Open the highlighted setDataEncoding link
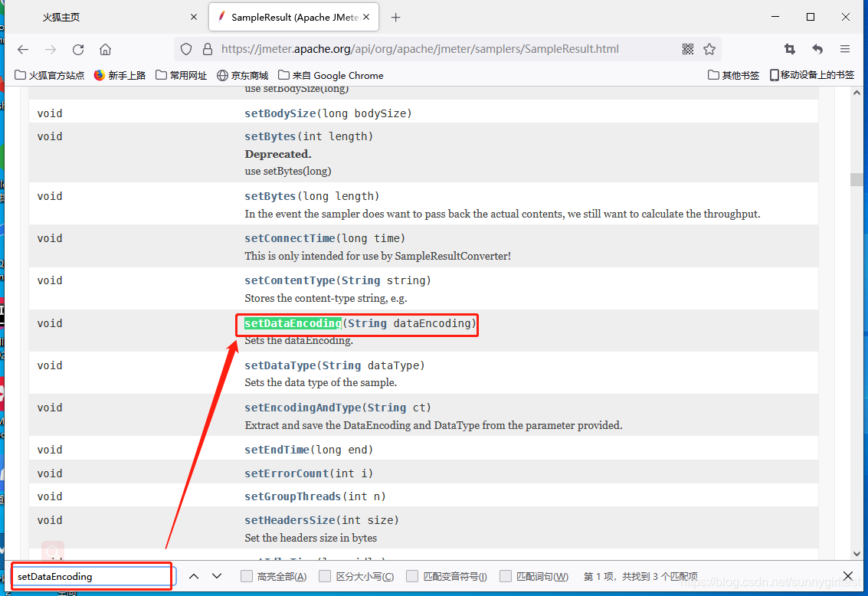The height and width of the screenshot is (596, 868). pyautogui.click(x=293, y=323)
